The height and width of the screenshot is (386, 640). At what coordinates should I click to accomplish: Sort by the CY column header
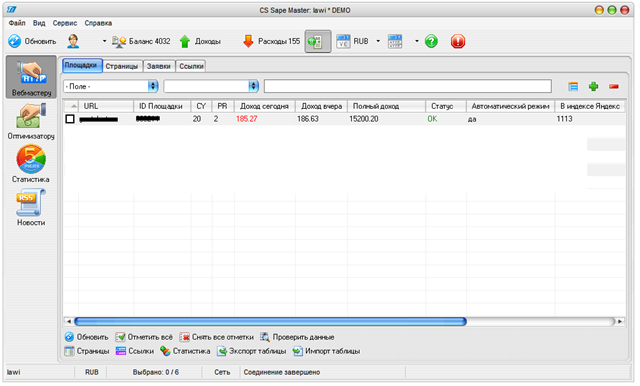pyautogui.click(x=201, y=106)
